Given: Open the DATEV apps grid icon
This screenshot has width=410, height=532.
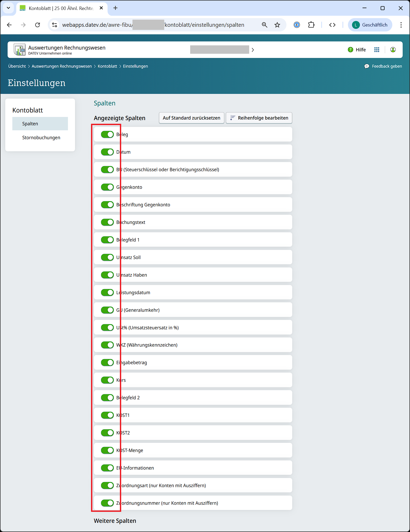Looking at the screenshot, I should tap(377, 50).
